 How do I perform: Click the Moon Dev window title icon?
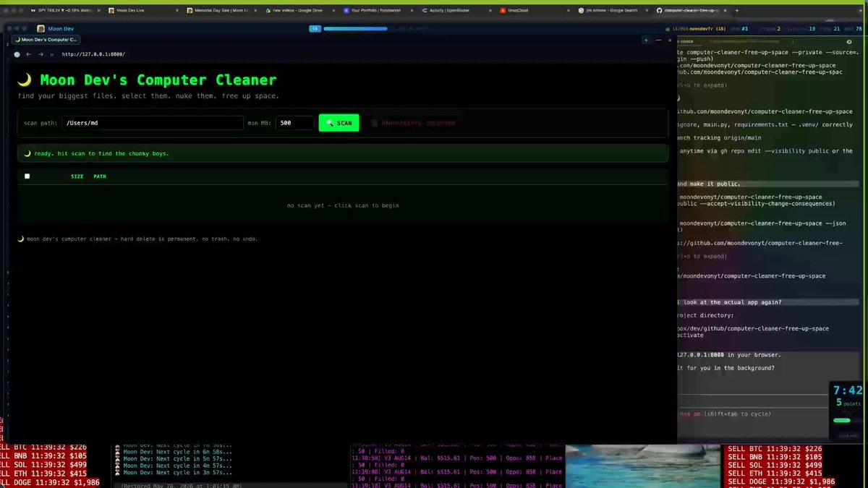41,28
